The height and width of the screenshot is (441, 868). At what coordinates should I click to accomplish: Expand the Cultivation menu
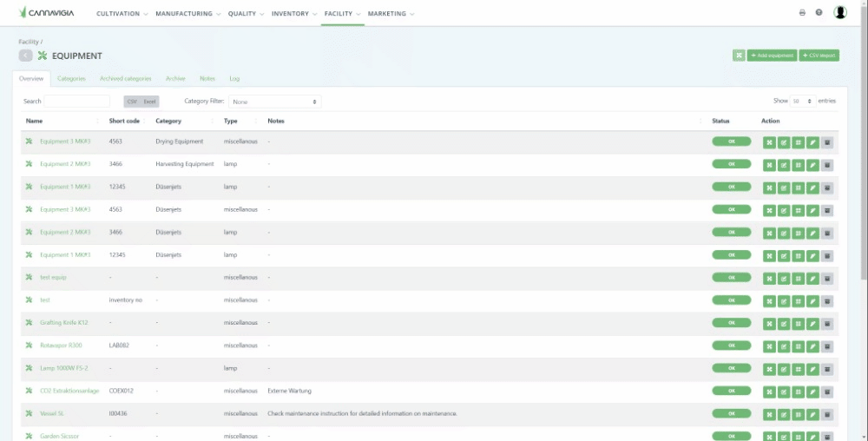[122, 14]
